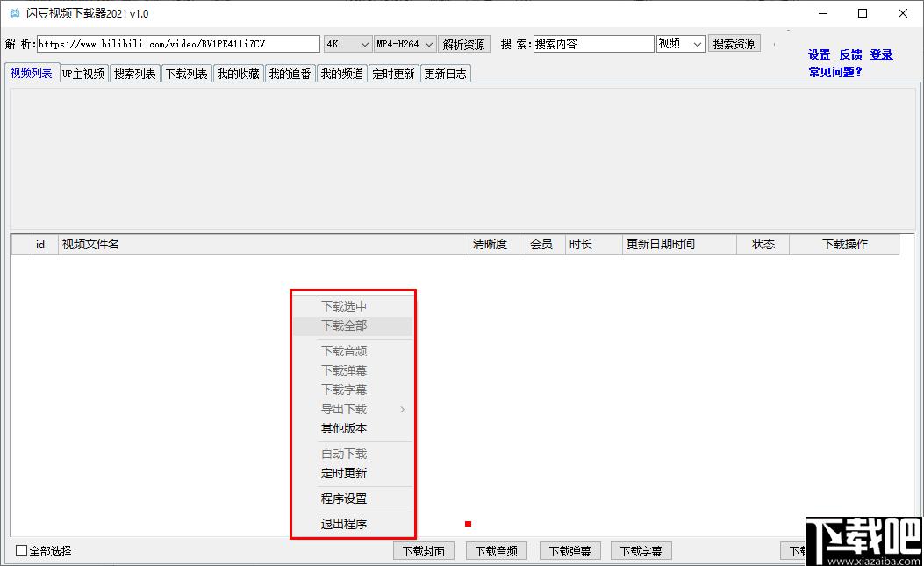Choose 下载音频 in the context menu

[353, 351]
